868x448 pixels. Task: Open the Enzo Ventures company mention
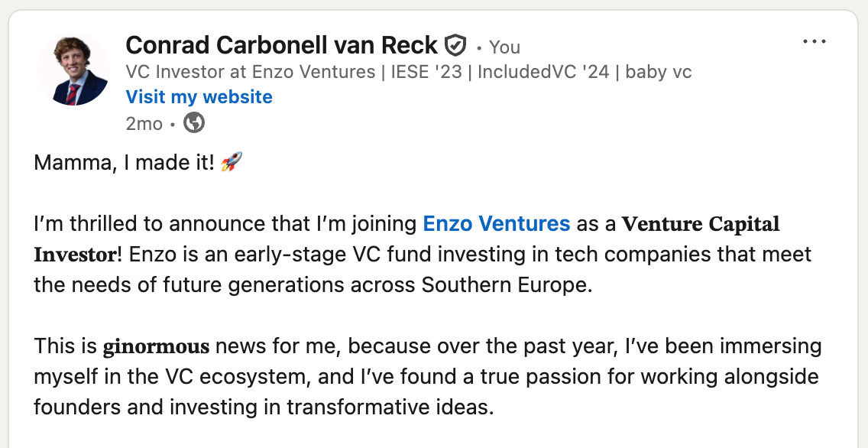pyautogui.click(x=496, y=224)
